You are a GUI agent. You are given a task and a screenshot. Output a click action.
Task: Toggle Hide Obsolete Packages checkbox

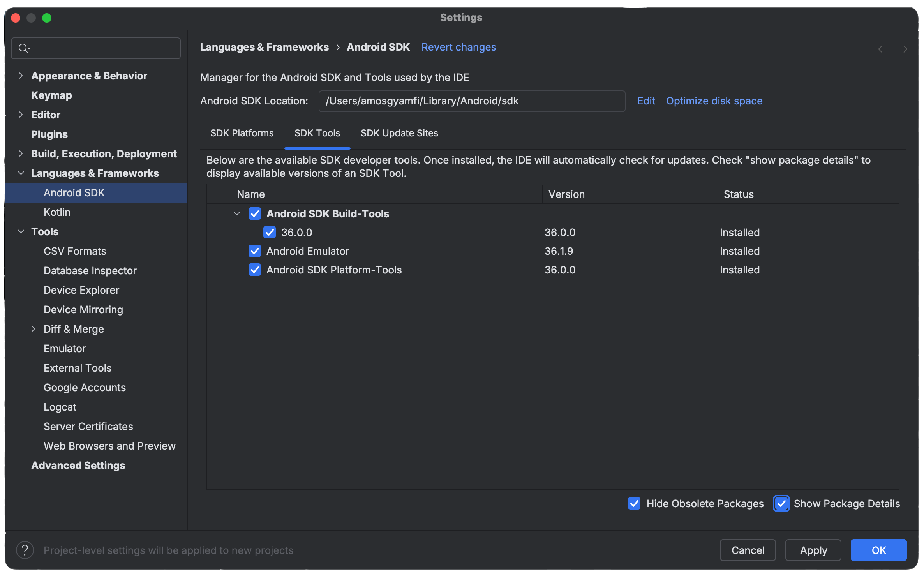pos(634,503)
